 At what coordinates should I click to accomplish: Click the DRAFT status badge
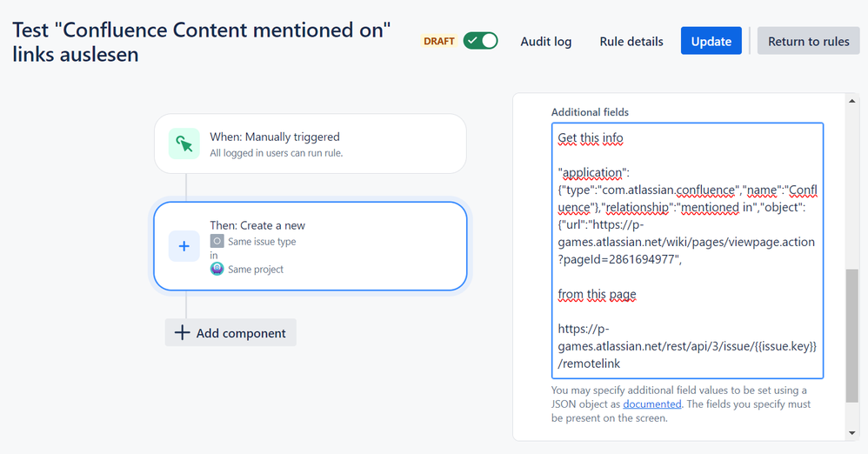pyautogui.click(x=439, y=41)
